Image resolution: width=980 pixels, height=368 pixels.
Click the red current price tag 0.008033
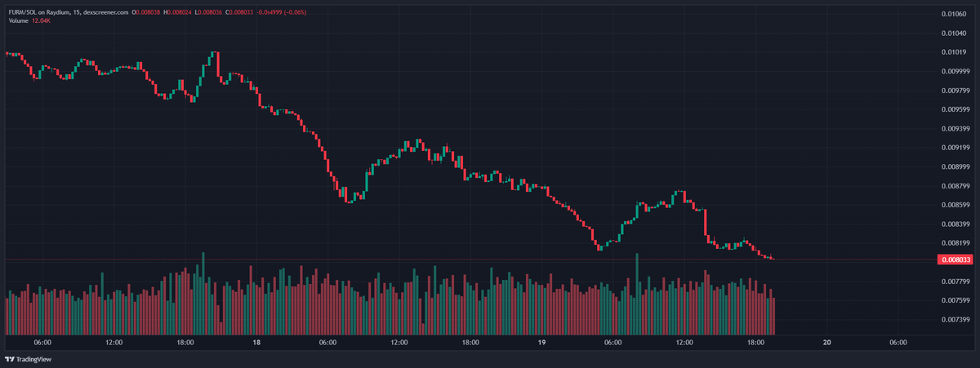click(955, 259)
